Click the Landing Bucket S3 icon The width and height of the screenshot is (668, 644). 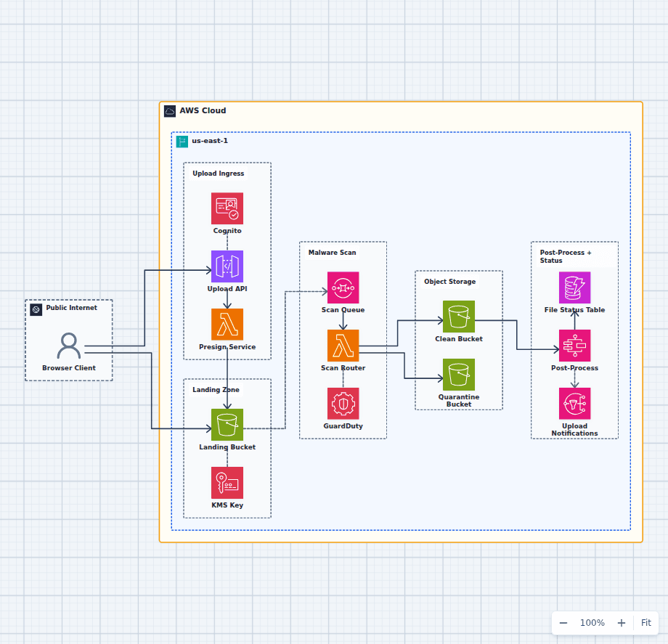(227, 425)
